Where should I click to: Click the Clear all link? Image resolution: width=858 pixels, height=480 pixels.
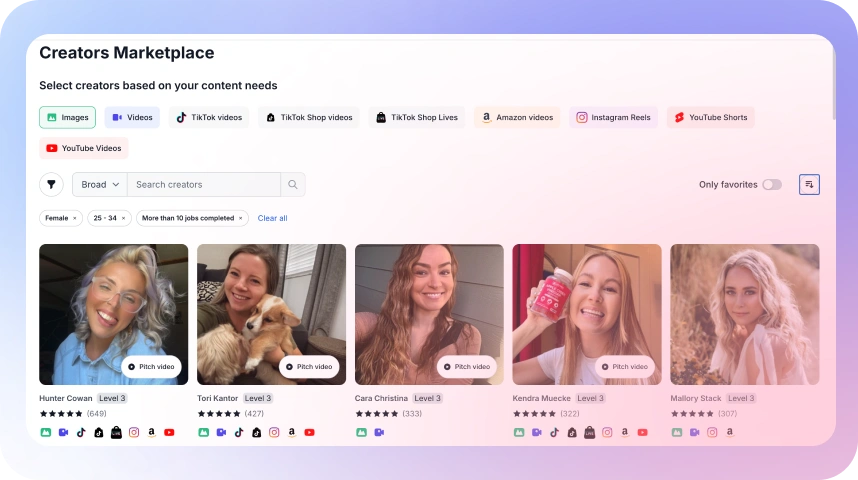pyautogui.click(x=272, y=218)
